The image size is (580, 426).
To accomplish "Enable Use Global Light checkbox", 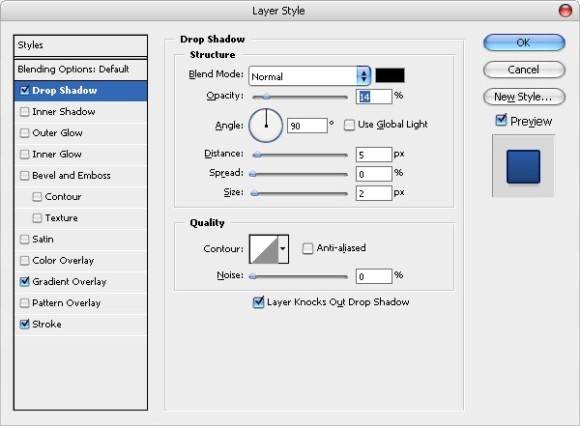I will click(349, 125).
